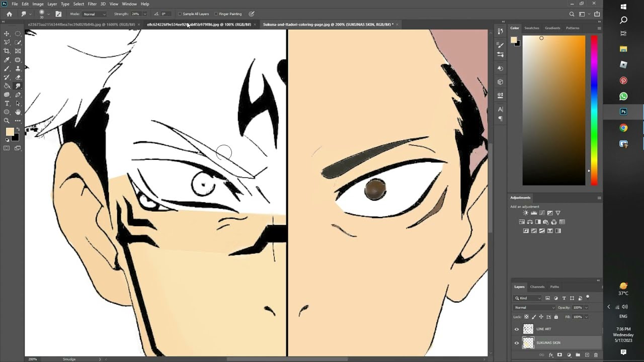Create a new group folder

(x=578, y=355)
